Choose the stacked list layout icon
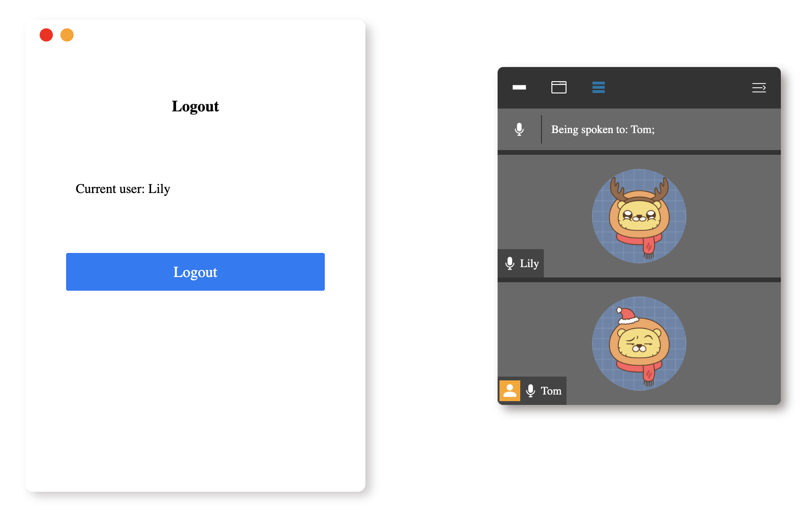 599,87
